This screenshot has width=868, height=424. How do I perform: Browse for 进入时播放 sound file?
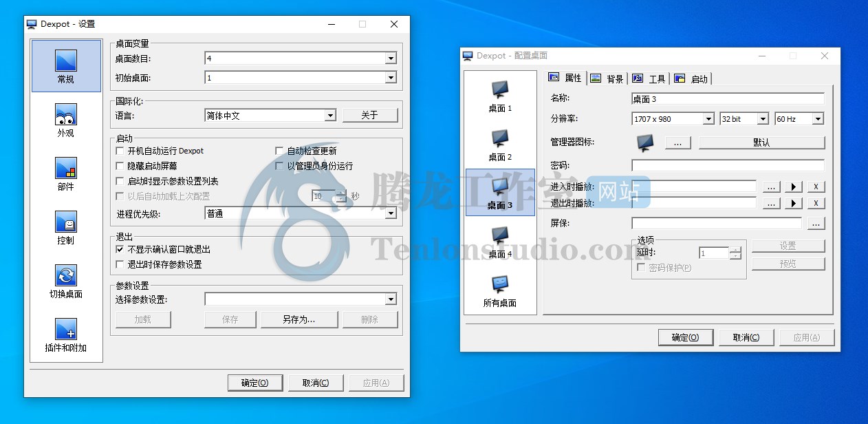click(x=772, y=187)
